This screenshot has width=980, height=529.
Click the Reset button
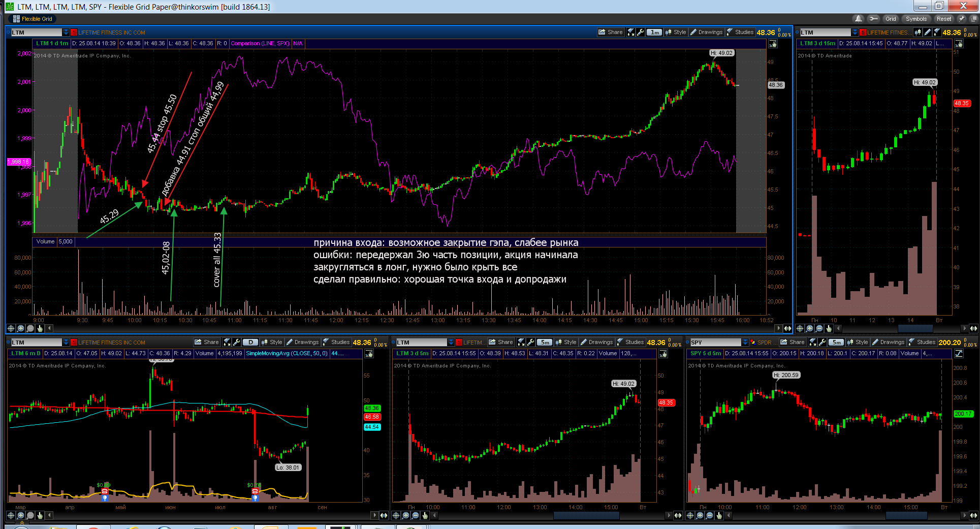tap(944, 19)
